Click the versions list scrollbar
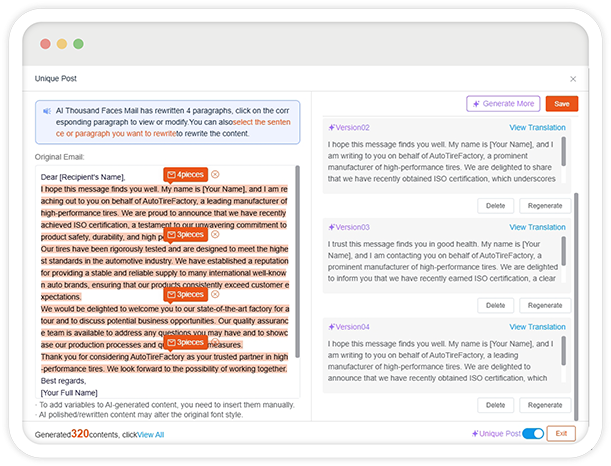This screenshot has width=611, height=466. click(x=576, y=307)
